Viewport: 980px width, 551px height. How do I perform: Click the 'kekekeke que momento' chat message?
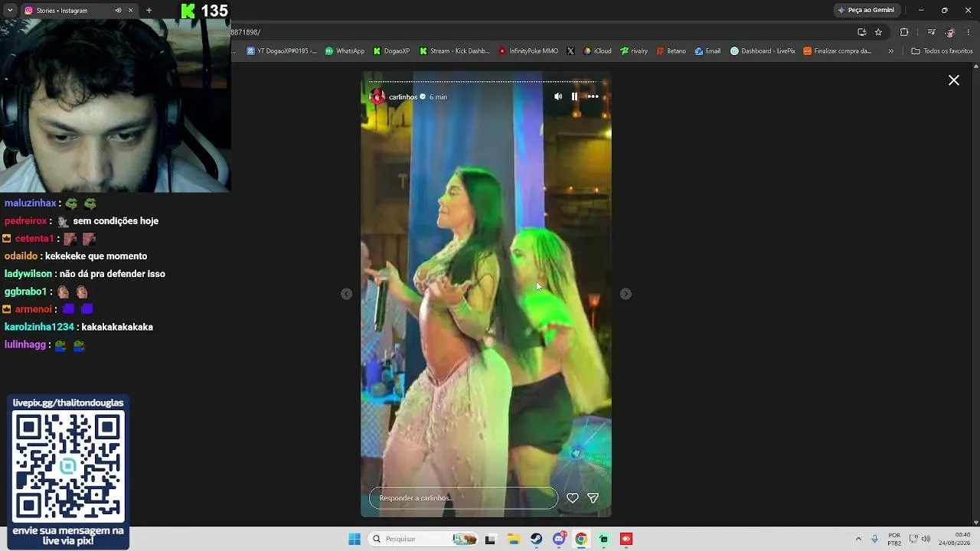[96, 256]
